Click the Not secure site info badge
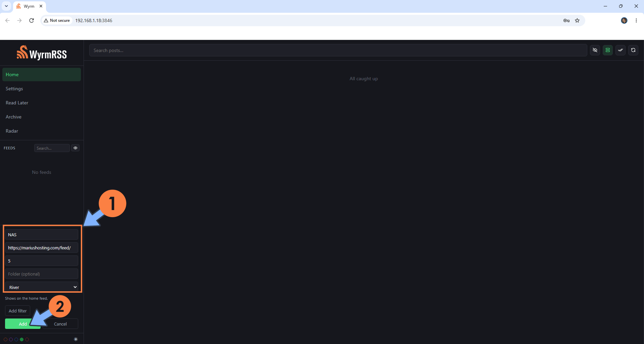The width and height of the screenshot is (644, 344). [x=57, y=20]
